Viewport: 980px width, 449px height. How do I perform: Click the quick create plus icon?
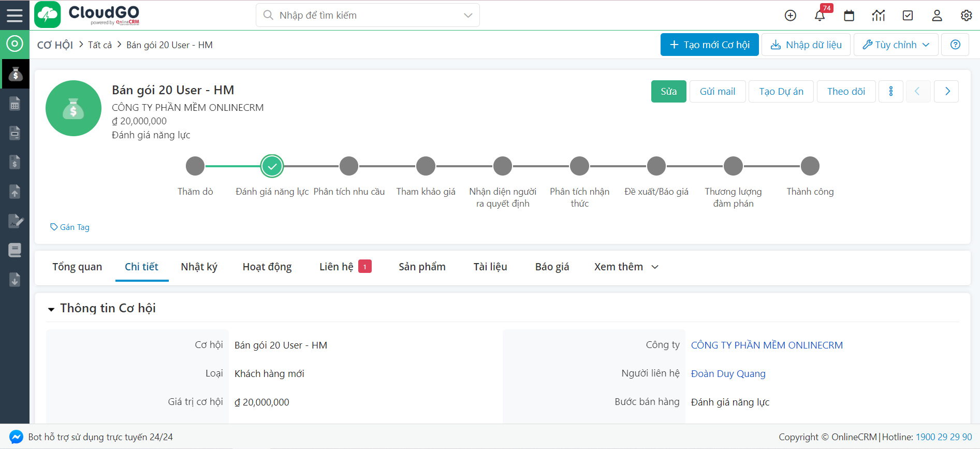(790, 16)
